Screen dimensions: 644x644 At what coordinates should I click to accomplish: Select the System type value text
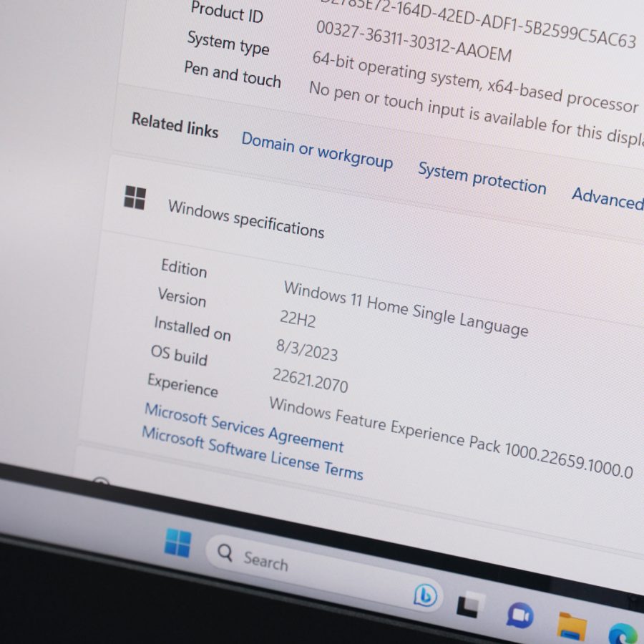pos(475,82)
